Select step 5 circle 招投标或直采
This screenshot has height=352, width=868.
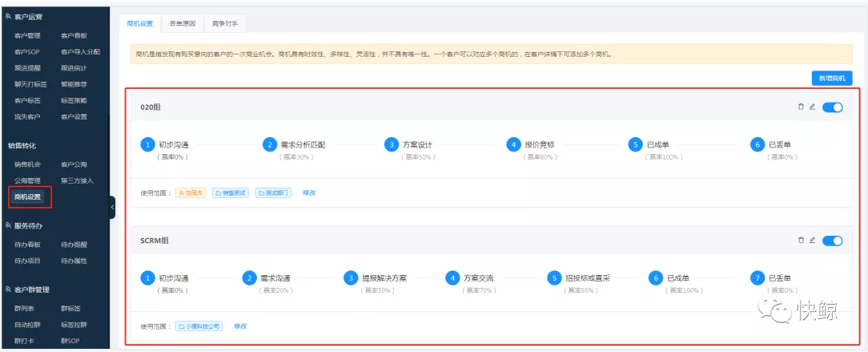click(554, 277)
